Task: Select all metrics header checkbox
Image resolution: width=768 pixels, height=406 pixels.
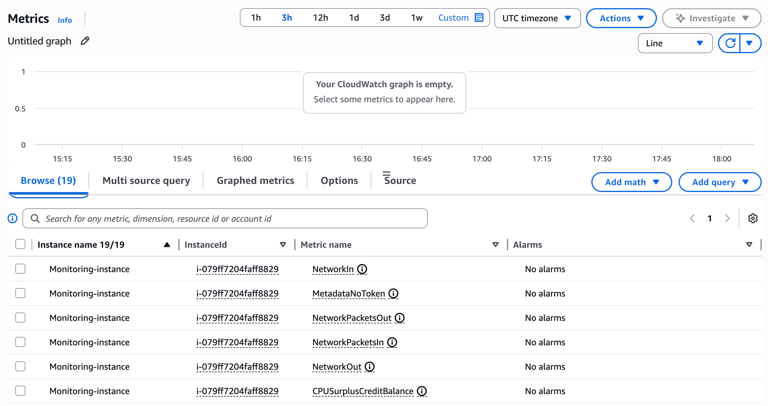Action: pyautogui.click(x=20, y=244)
